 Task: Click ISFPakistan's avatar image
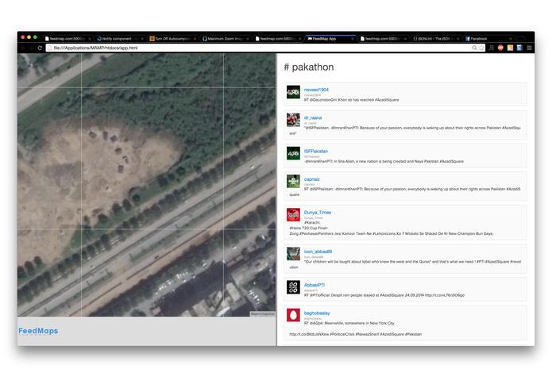point(293,153)
